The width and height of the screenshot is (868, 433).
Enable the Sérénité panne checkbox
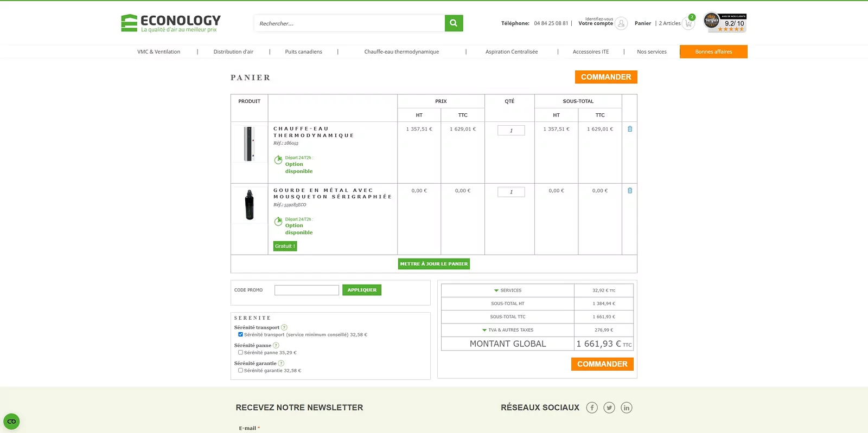pyautogui.click(x=240, y=352)
